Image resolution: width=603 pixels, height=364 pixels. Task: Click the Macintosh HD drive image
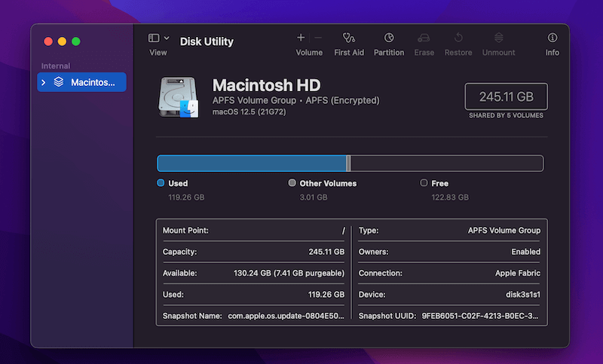(x=178, y=97)
